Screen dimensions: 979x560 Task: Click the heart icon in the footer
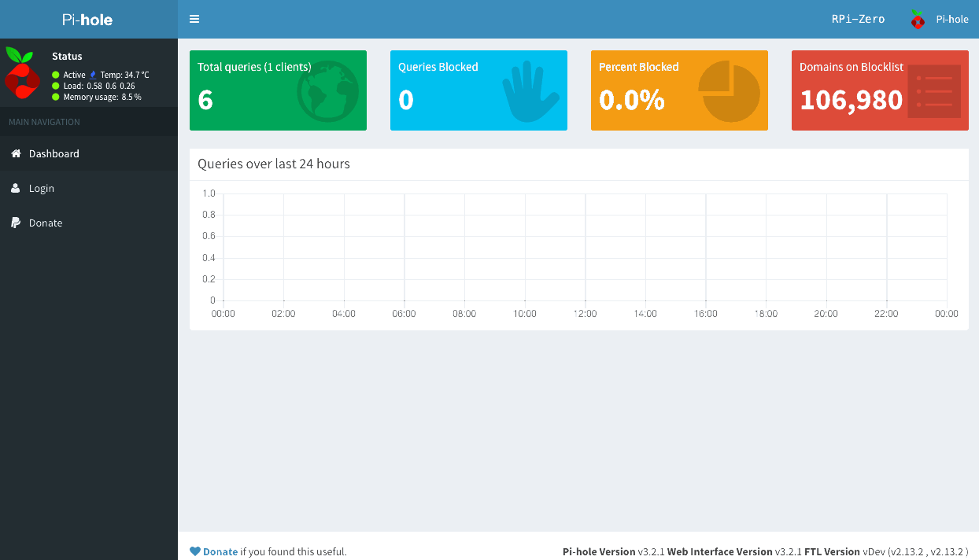(195, 551)
